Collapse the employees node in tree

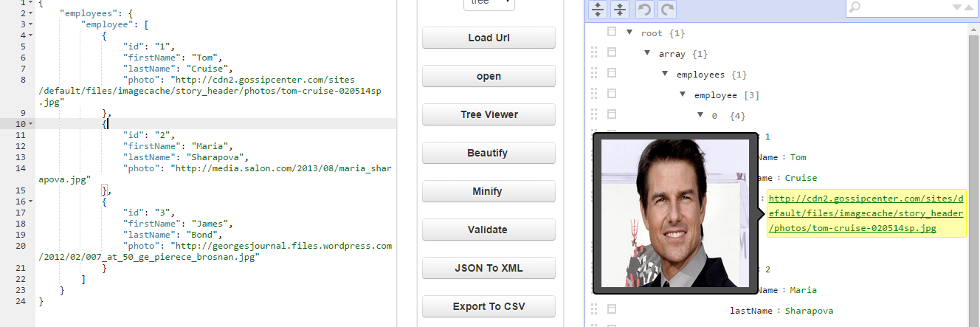click(665, 74)
